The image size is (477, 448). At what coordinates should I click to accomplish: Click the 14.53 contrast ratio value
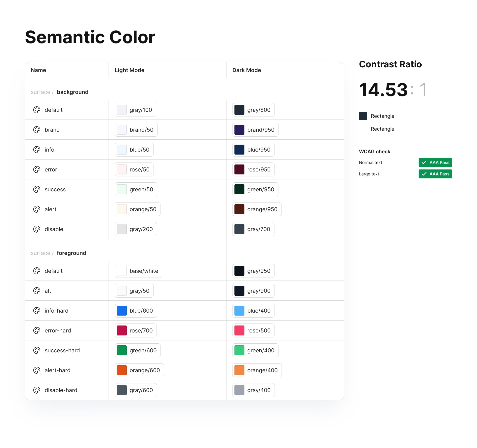[383, 90]
